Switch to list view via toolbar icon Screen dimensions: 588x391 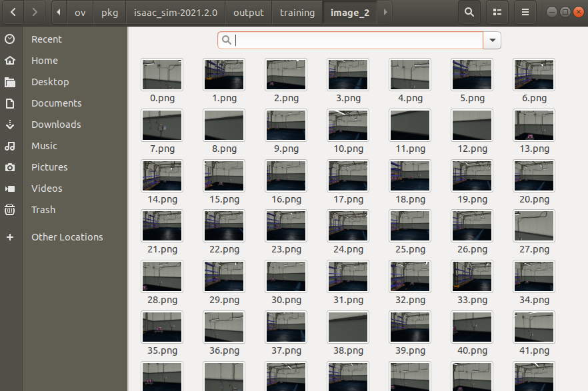tap(497, 13)
